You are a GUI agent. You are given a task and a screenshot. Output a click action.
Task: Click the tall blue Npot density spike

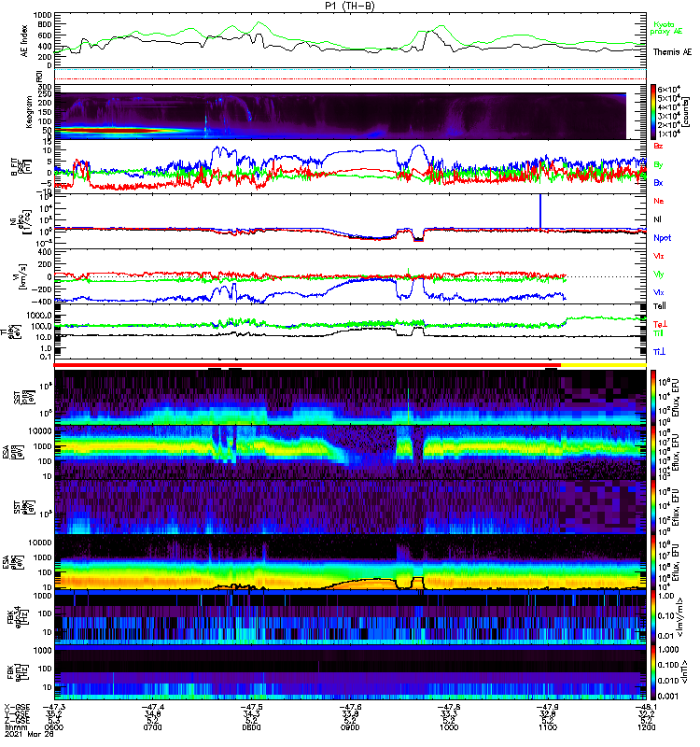click(540, 209)
